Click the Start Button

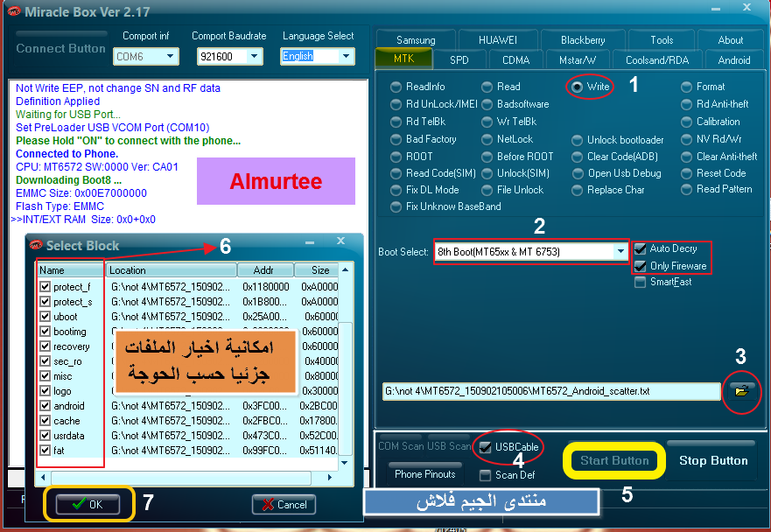pos(614,461)
